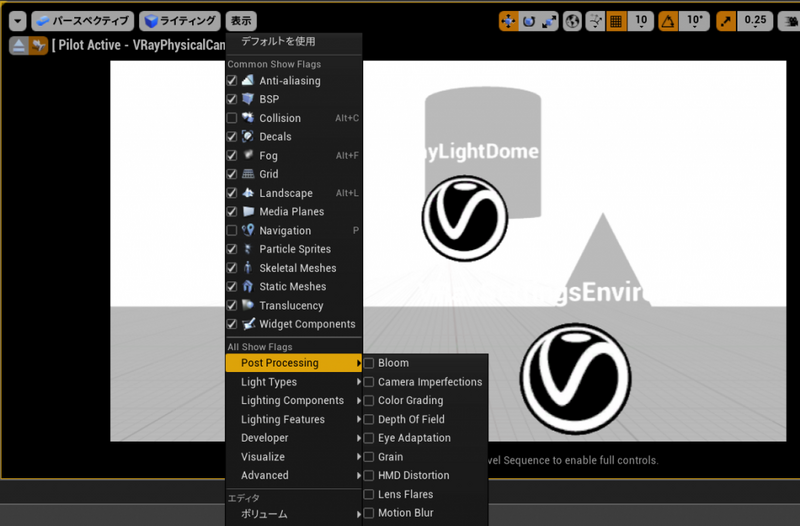
Task: Toggle the Landscape checkbox
Action: click(x=232, y=193)
